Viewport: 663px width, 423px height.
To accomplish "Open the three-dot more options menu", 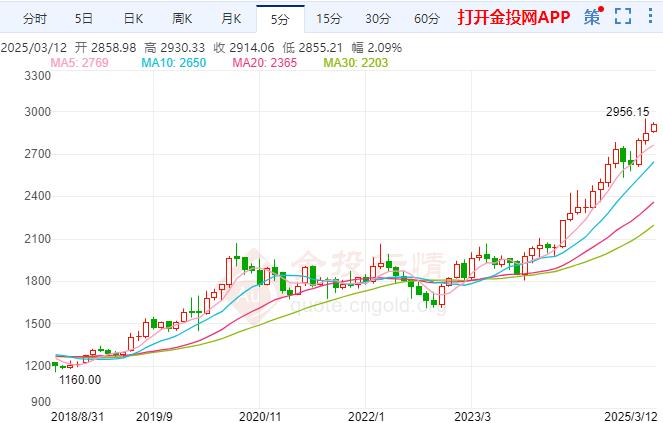I will (650, 15).
